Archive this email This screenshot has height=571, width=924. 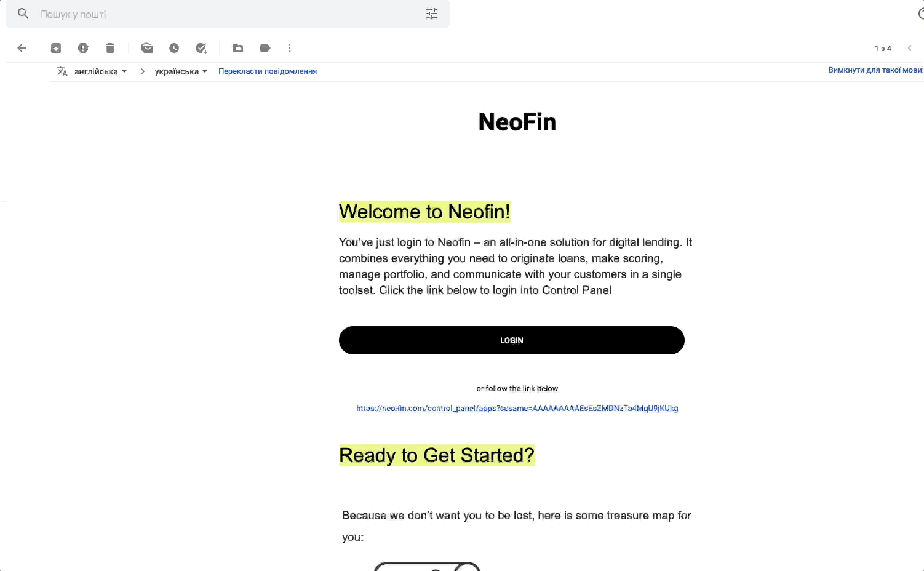pyautogui.click(x=56, y=48)
